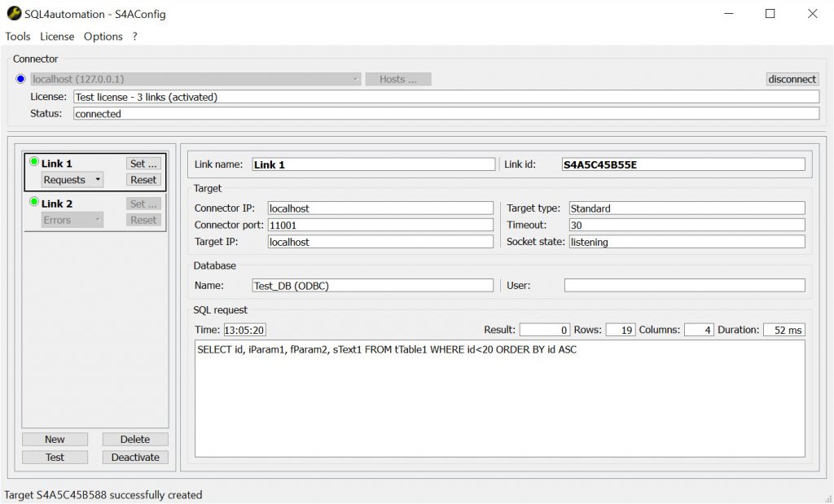Open the help menu

click(x=134, y=37)
